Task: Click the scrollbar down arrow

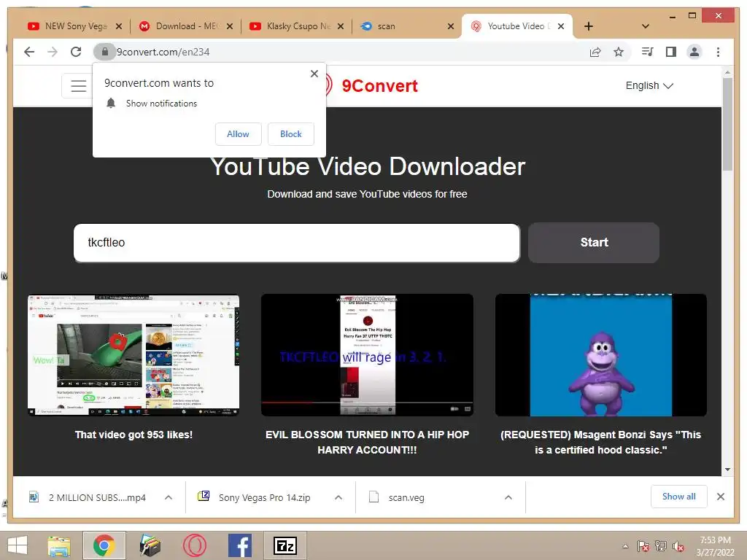Action: [x=727, y=470]
